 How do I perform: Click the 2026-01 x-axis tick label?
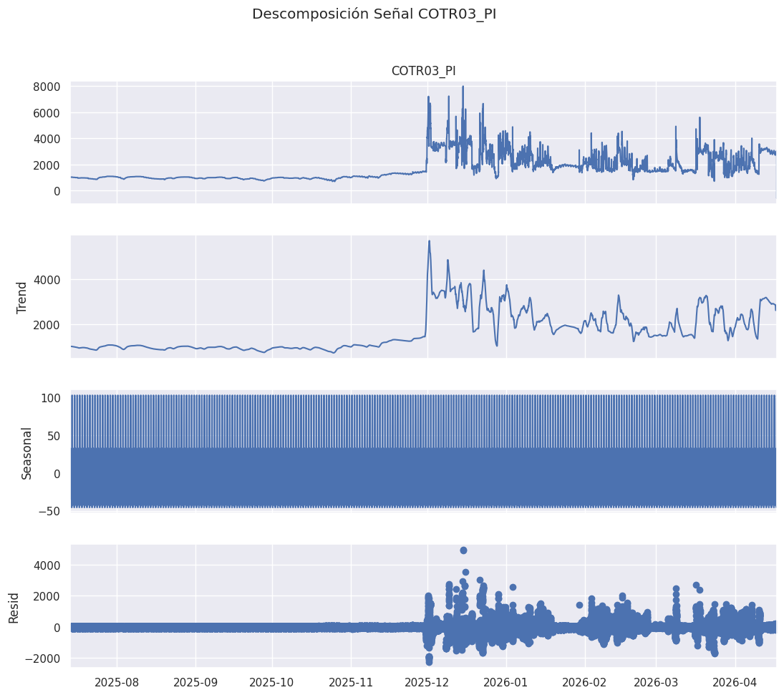[506, 682]
